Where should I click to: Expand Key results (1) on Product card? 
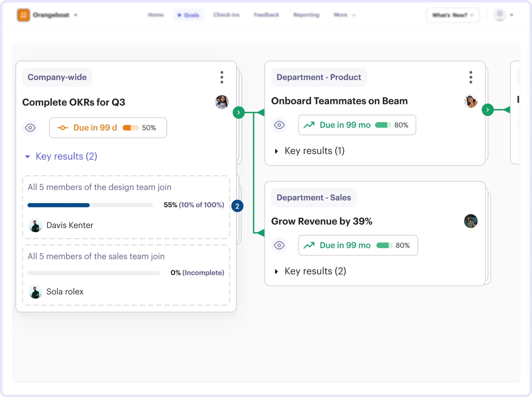point(310,151)
